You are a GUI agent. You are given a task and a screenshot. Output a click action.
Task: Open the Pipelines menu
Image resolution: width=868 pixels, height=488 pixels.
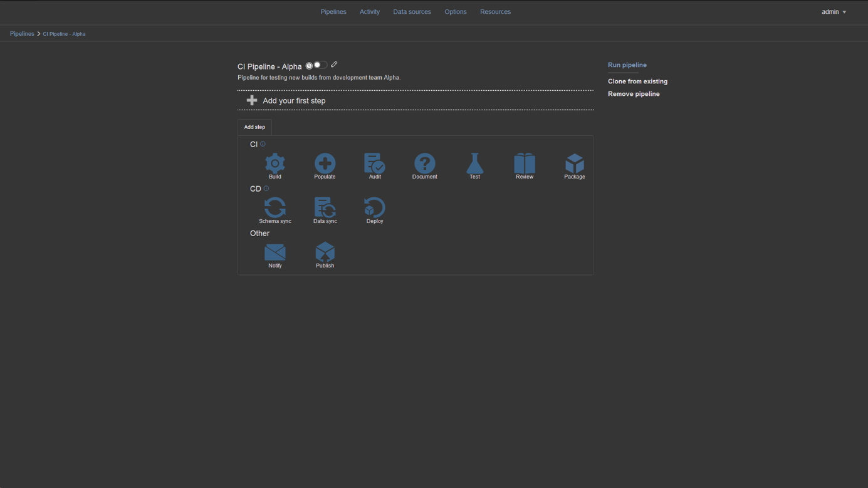(333, 12)
